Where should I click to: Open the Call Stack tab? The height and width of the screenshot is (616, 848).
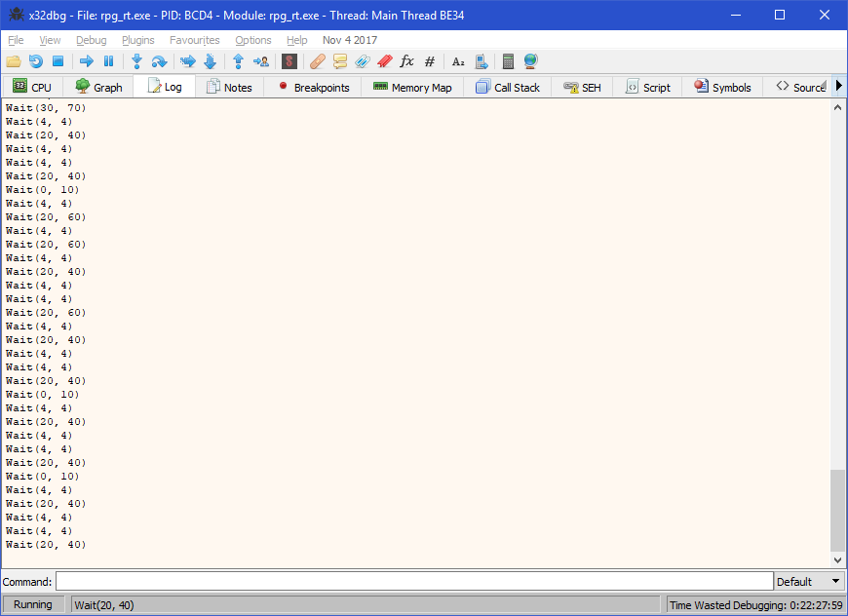(x=507, y=87)
